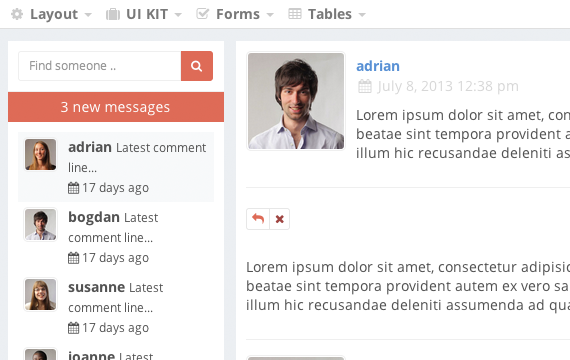The width and height of the screenshot is (570, 360).
Task: Click the 3 new messages banner
Action: pos(116,107)
